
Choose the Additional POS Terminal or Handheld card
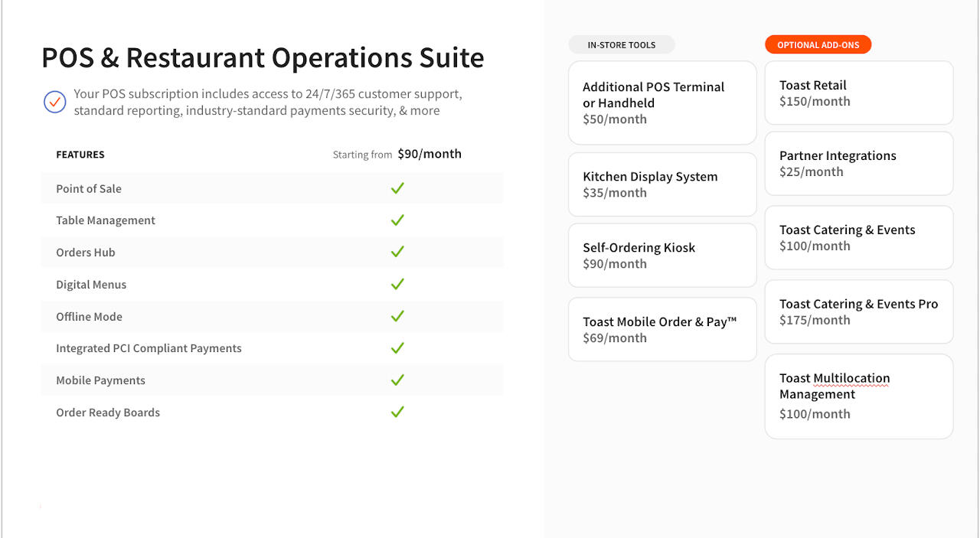(x=662, y=103)
